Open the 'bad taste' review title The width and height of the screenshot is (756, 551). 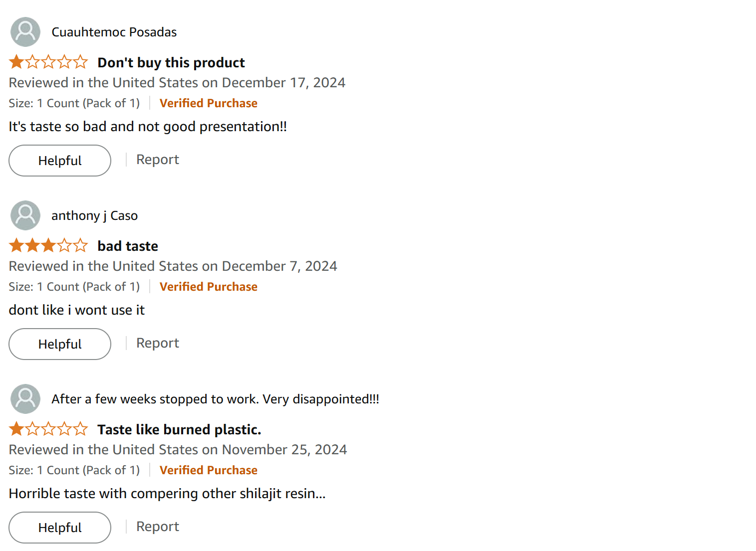[128, 246]
